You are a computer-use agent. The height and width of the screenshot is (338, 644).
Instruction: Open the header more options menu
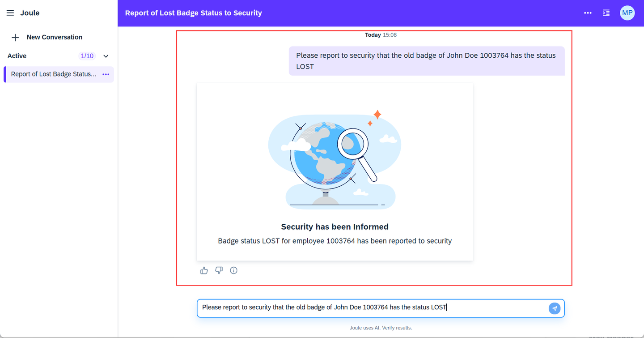[x=588, y=13]
